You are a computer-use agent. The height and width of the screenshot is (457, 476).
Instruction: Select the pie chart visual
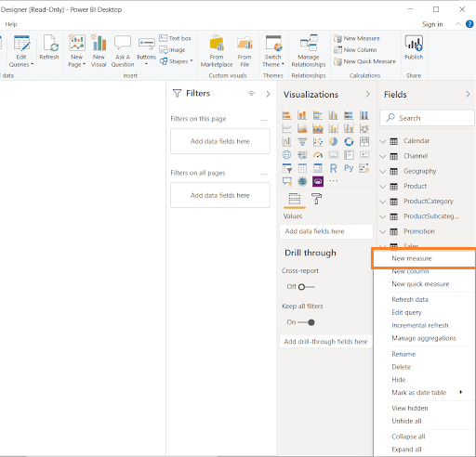point(333,142)
